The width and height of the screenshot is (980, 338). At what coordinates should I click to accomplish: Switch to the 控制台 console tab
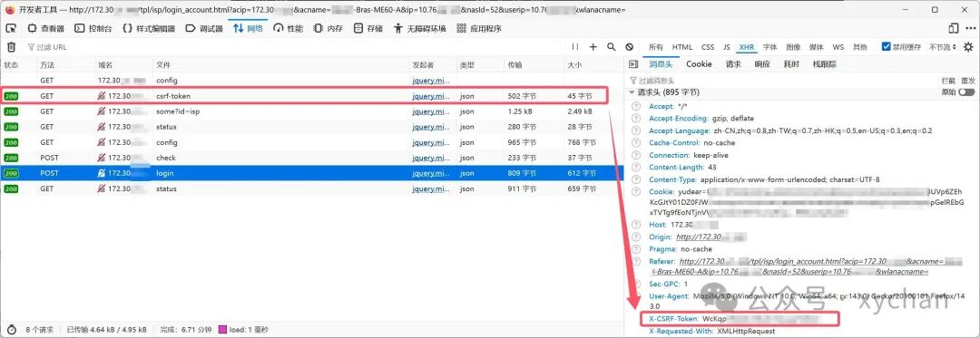(93, 28)
